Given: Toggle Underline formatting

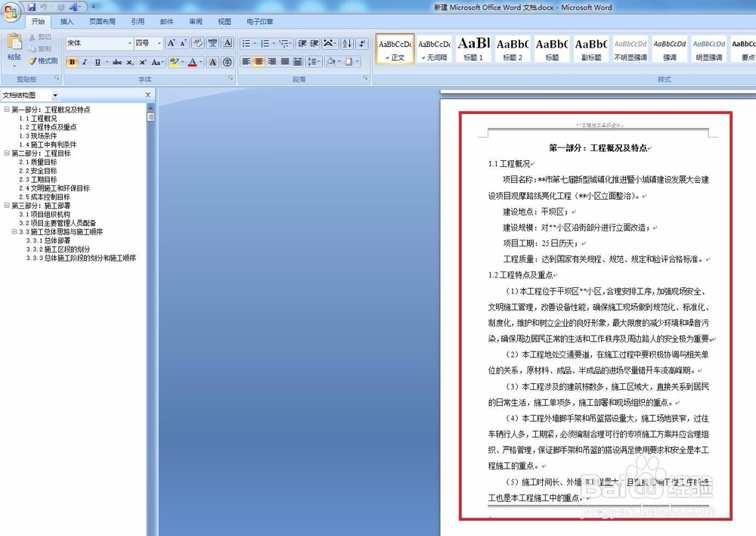Looking at the screenshot, I should [97, 62].
